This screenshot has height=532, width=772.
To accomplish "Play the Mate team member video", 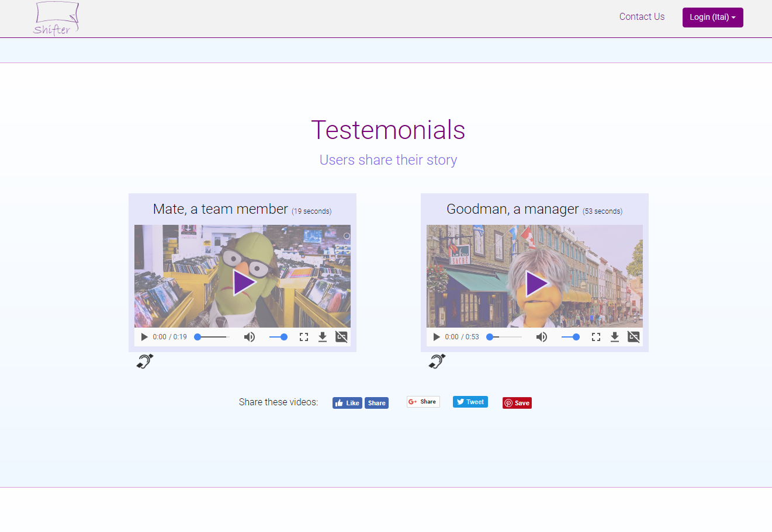I will (x=244, y=283).
